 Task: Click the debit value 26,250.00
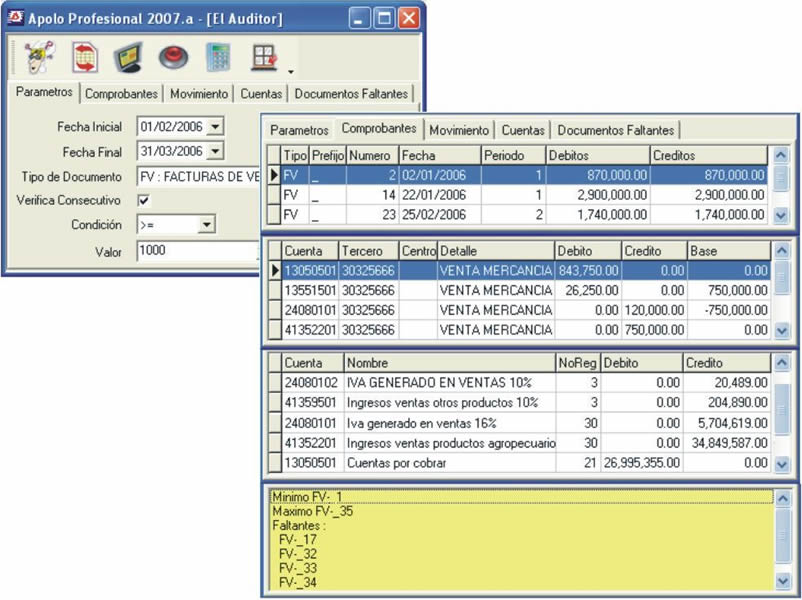(x=592, y=291)
